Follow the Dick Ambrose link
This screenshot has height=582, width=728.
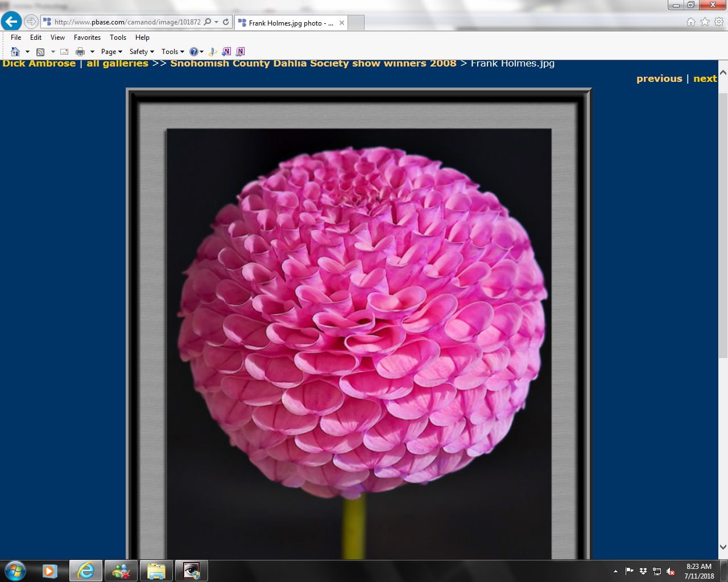coord(39,63)
